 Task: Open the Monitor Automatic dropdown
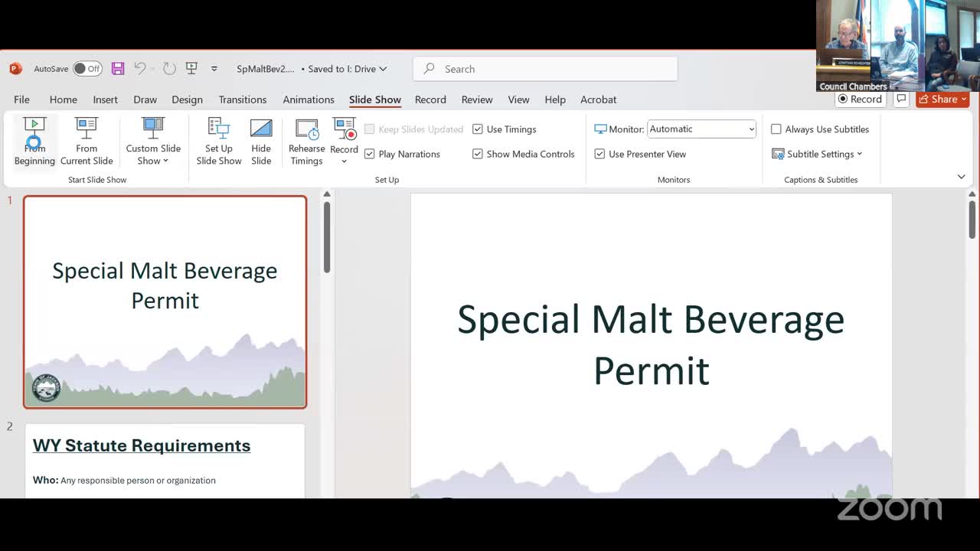[x=701, y=129]
